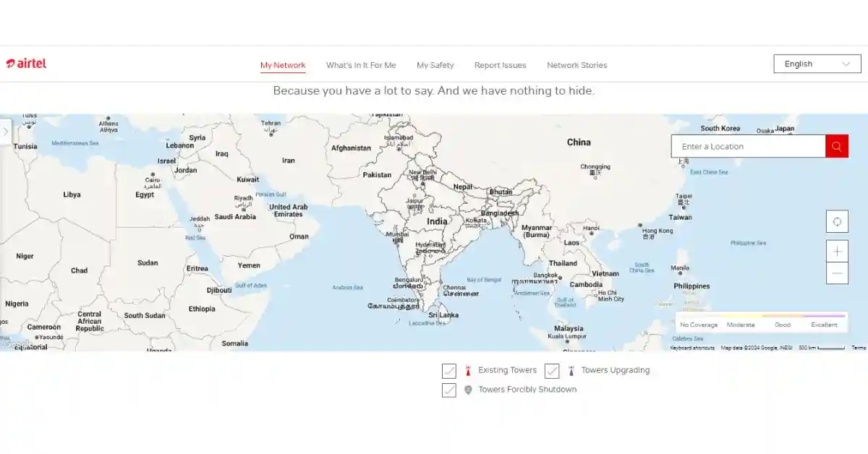Viewport: 868px width, 454px height.
Task: Click the China label on map
Action: tap(579, 142)
